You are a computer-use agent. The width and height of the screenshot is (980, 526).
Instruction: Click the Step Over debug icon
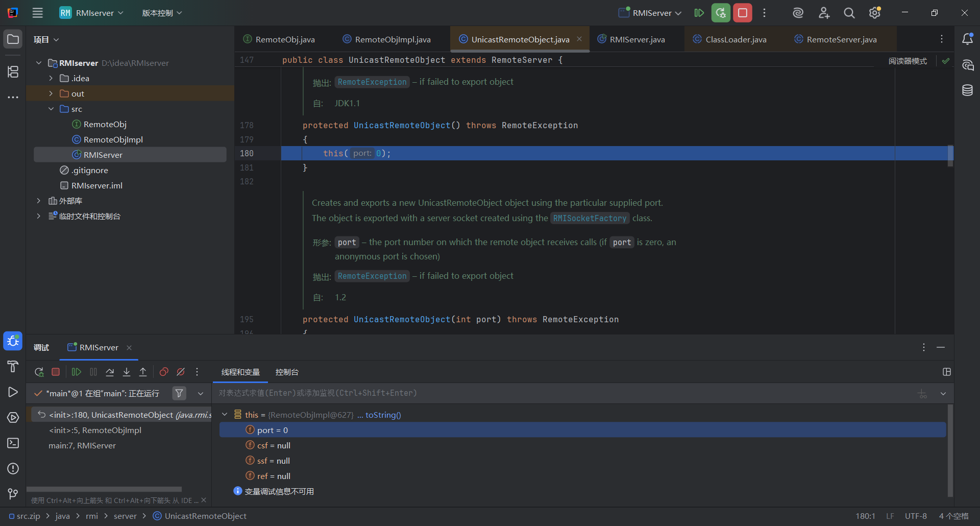[x=110, y=372]
